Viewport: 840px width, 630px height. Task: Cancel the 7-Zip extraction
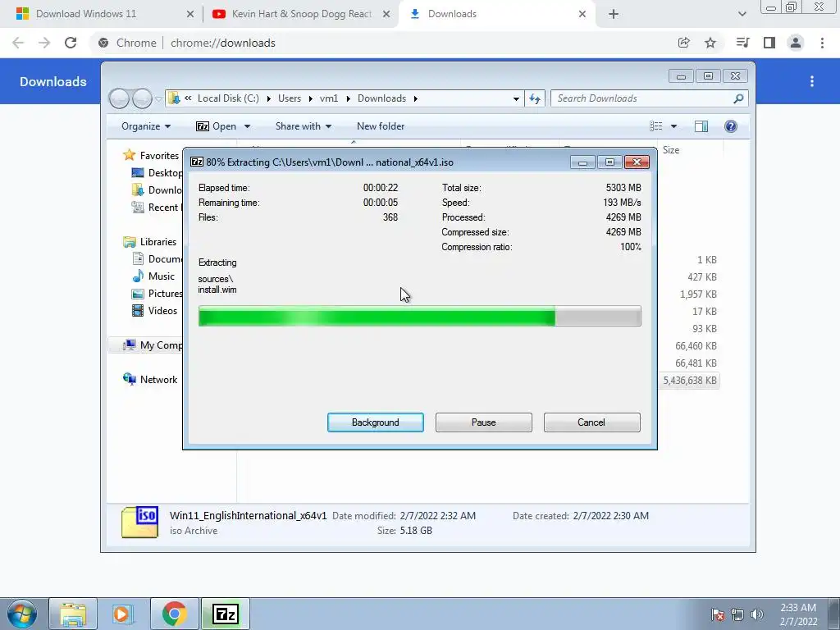(x=591, y=422)
